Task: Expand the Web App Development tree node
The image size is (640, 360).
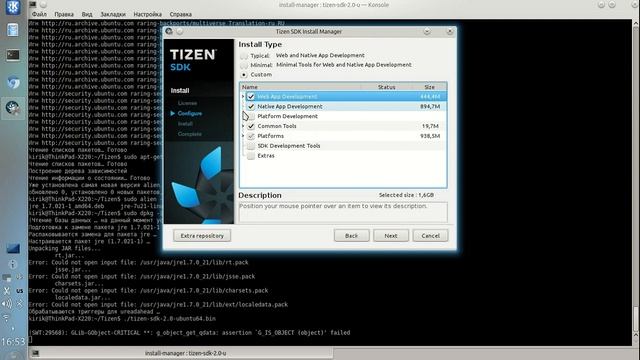Action: pyautogui.click(x=243, y=97)
